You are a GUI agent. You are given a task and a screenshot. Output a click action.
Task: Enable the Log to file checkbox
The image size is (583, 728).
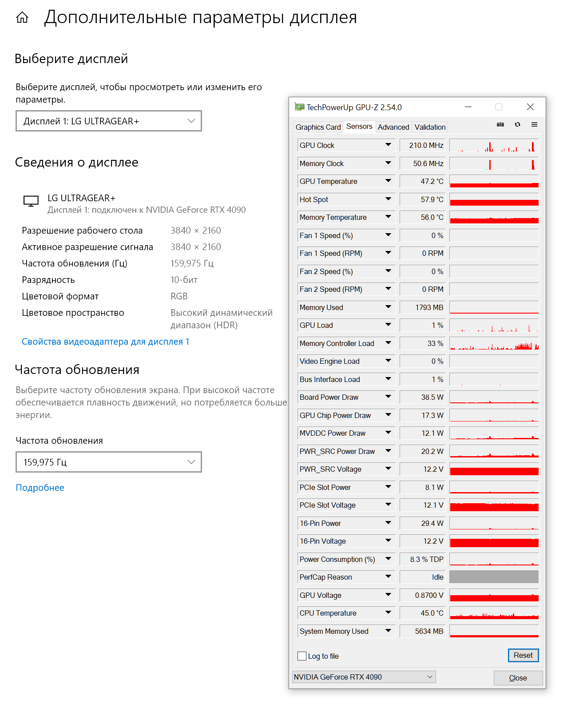coord(302,656)
